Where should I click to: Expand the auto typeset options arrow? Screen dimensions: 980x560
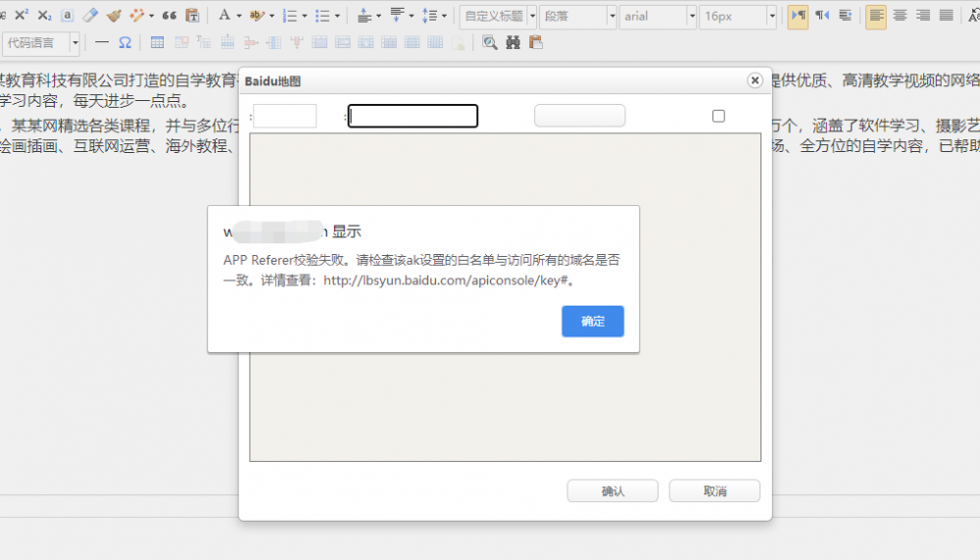(x=151, y=16)
